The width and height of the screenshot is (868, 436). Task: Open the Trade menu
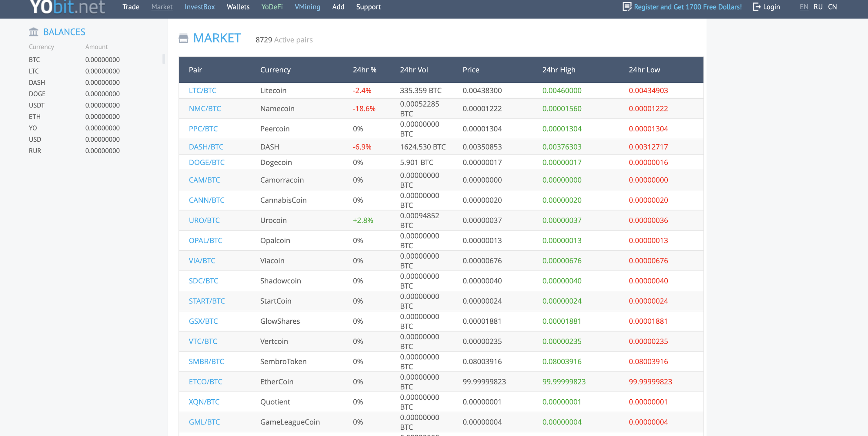click(131, 7)
